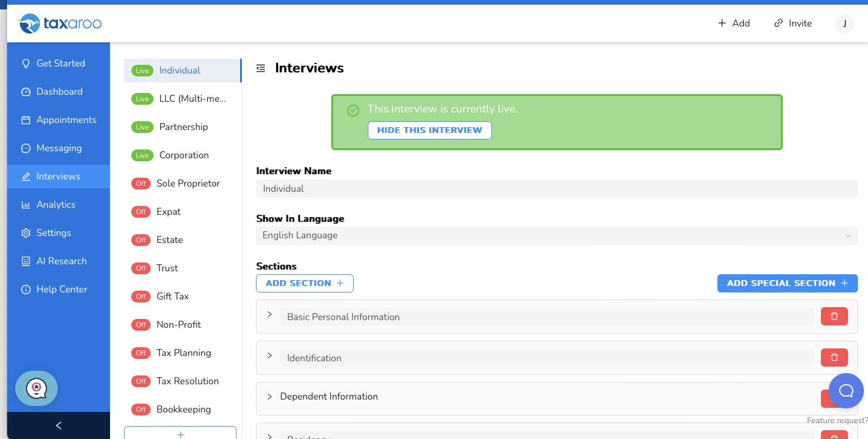Open the Analytics menu item
Screen dimensions: 868x439
58,205
